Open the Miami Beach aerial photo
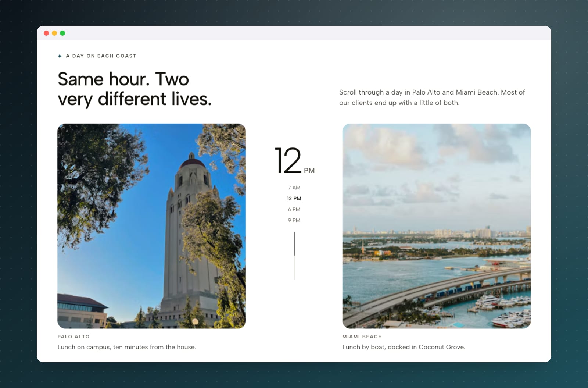The height and width of the screenshot is (388, 588). click(437, 226)
